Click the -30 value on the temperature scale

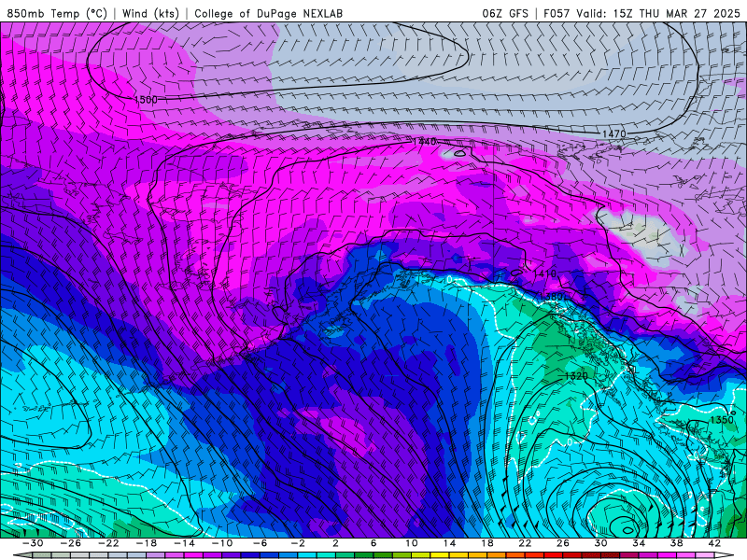point(33,543)
